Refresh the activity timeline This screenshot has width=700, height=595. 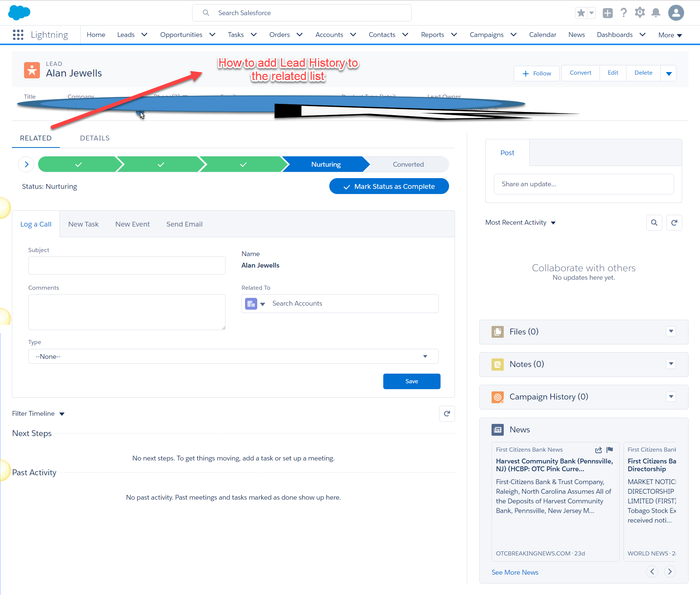pyautogui.click(x=447, y=414)
